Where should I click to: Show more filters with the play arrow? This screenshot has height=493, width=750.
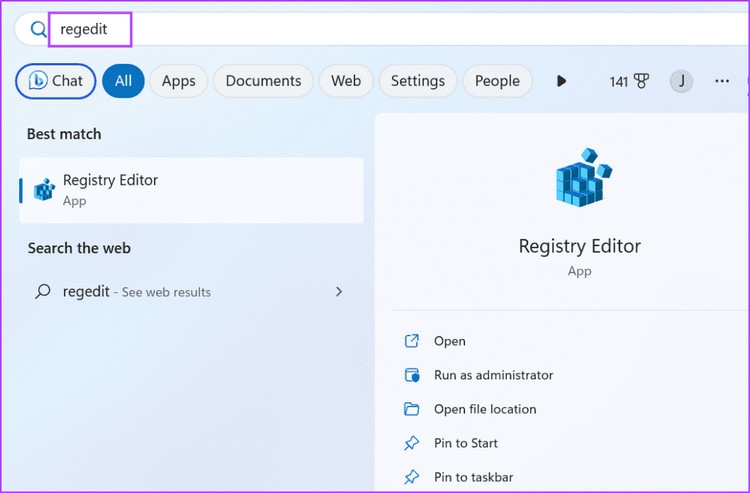click(562, 81)
